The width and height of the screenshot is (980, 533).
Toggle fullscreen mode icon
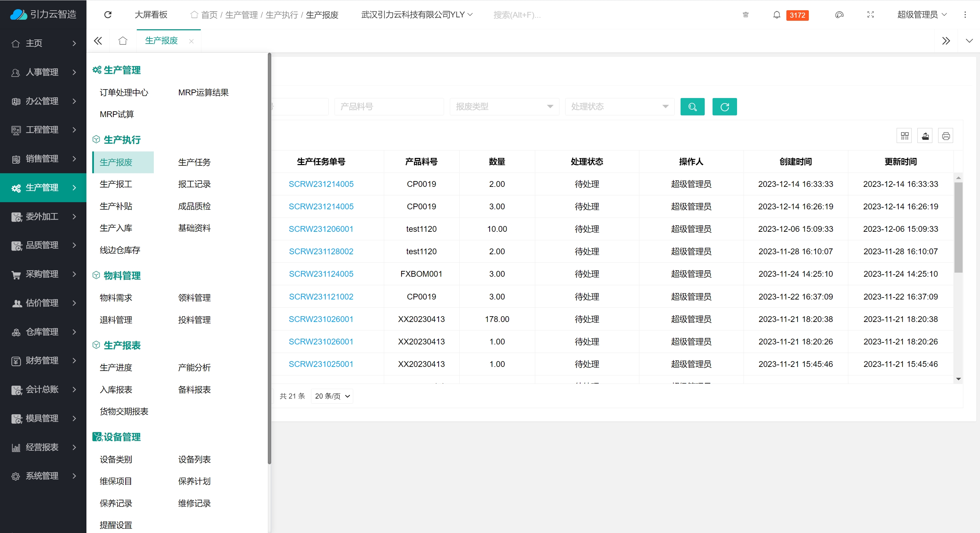[x=870, y=15]
